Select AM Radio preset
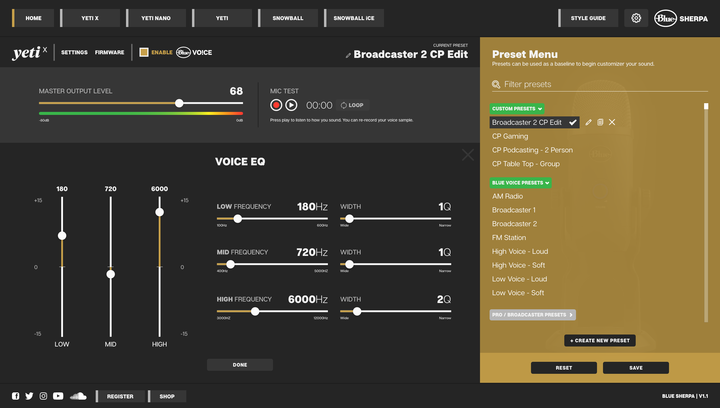The image size is (720, 408). click(507, 196)
